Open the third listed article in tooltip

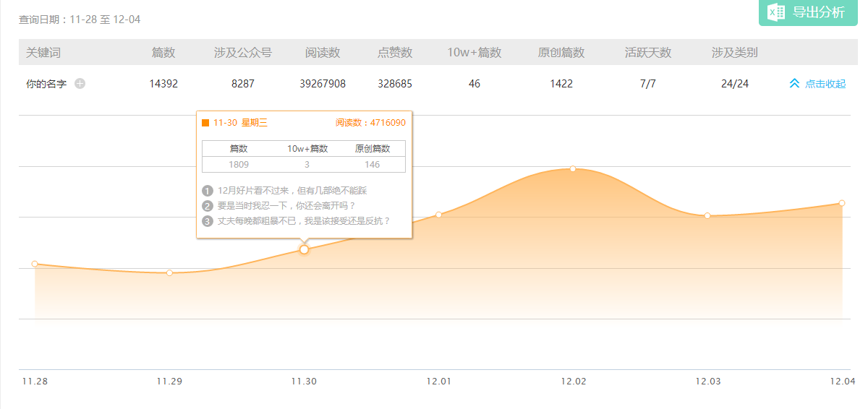coord(304,221)
